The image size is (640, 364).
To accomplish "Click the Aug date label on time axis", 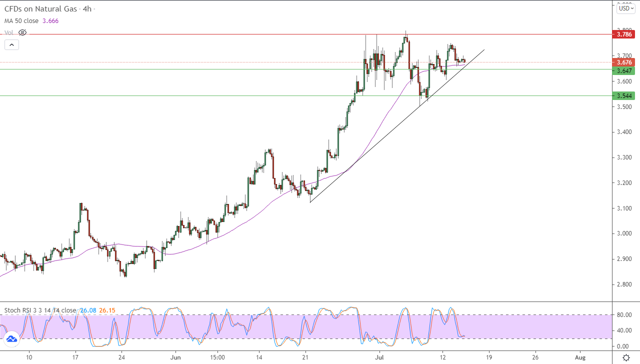I will (x=580, y=358).
